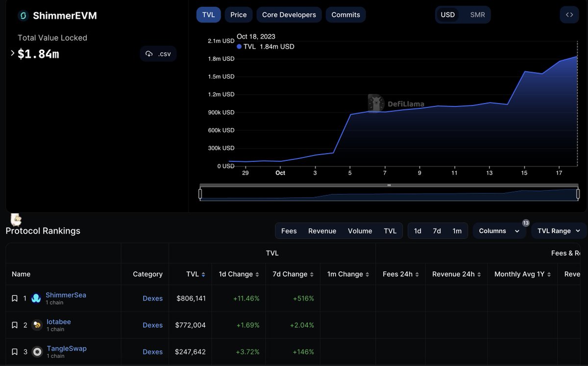Filter protocol rankings columns by TVL
Image resolution: width=588 pixels, height=366 pixels.
coord(390,231)
